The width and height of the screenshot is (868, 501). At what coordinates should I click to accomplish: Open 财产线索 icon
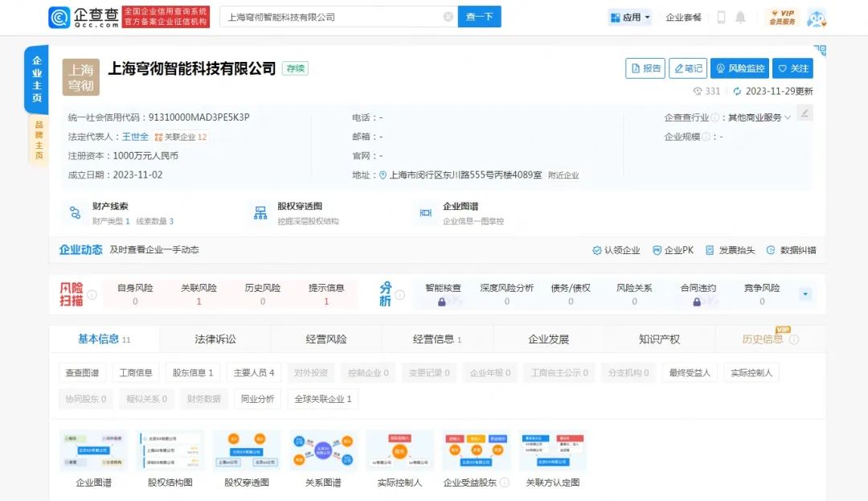pos(75,212)
